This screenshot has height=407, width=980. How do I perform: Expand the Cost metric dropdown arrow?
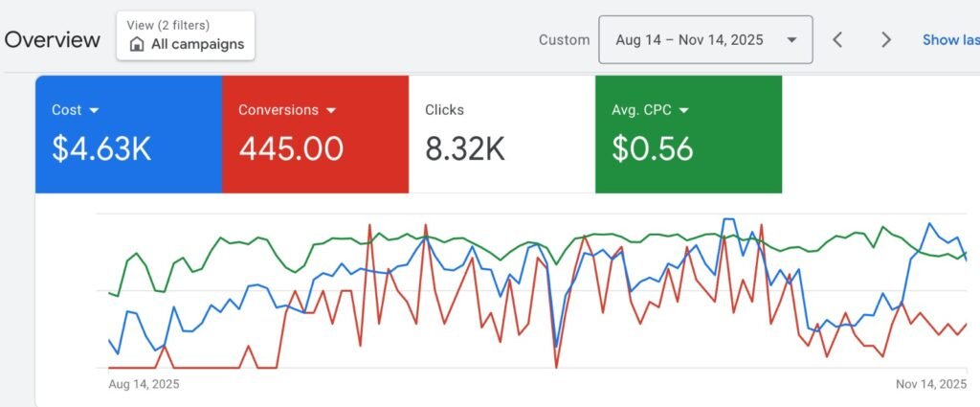pos(96,110)
